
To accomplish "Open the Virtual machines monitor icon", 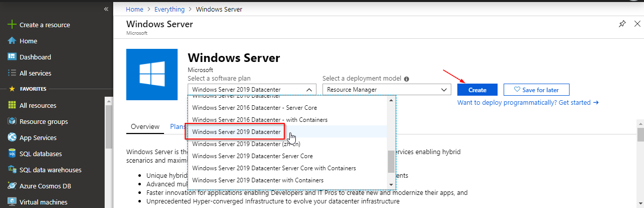I will coord(12,202).
